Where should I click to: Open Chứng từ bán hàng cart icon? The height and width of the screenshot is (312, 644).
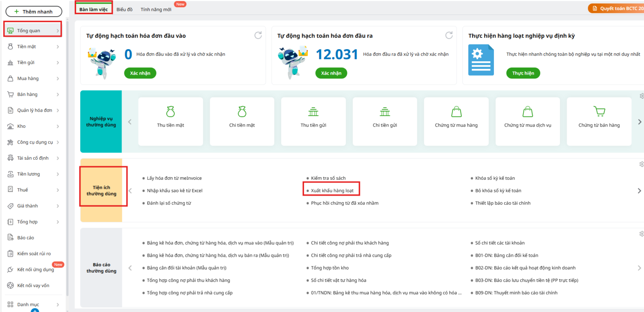click(x=599, y=111)
